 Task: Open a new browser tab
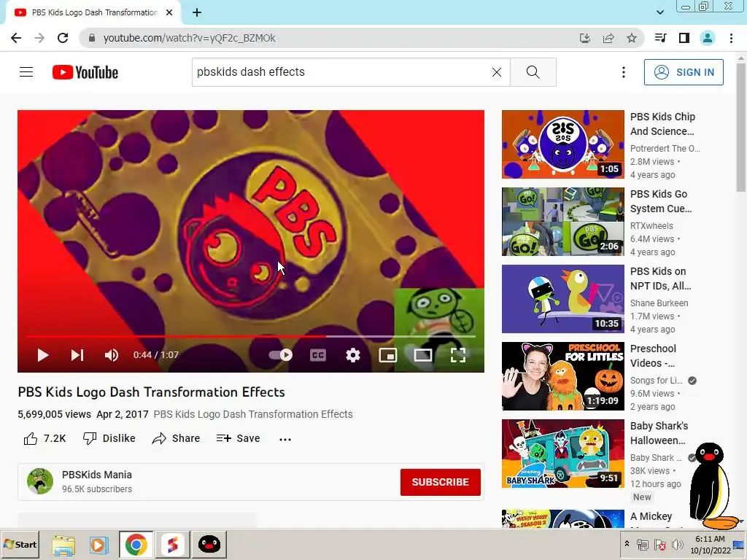point(197,13)
